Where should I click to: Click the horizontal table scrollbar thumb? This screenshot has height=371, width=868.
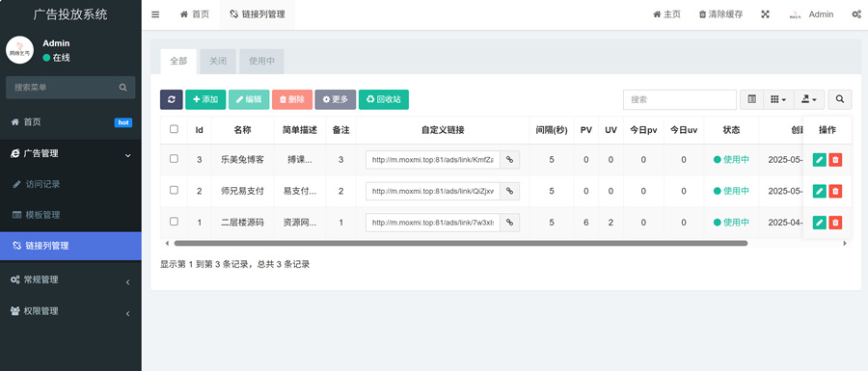[x=461, y=243]
